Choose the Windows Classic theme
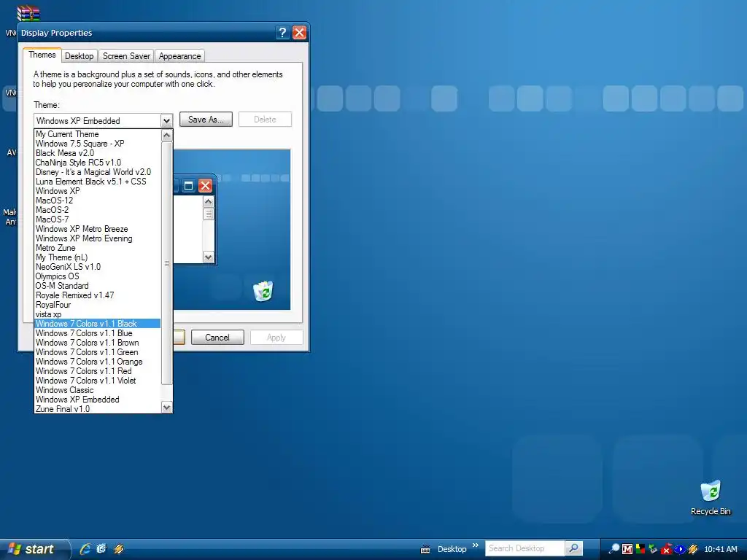The height and width of the screenshot is (560, 747). pos(98,390)
